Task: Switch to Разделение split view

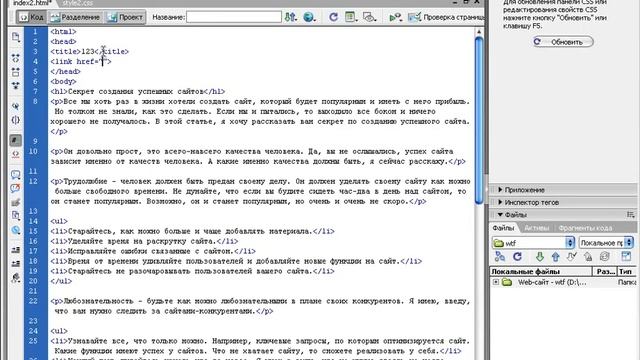Action: click(x=75, y=17)
